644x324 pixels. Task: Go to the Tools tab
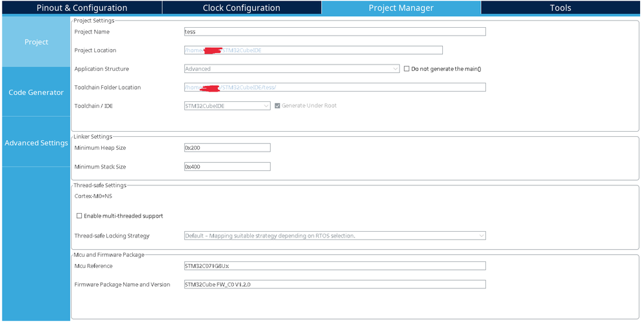tap(560, 8)
